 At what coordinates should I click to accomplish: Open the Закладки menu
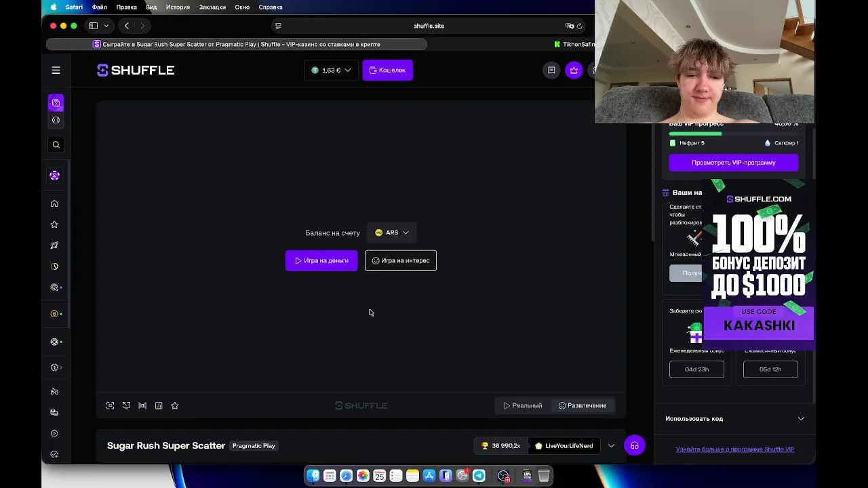[x=212, y=7]
